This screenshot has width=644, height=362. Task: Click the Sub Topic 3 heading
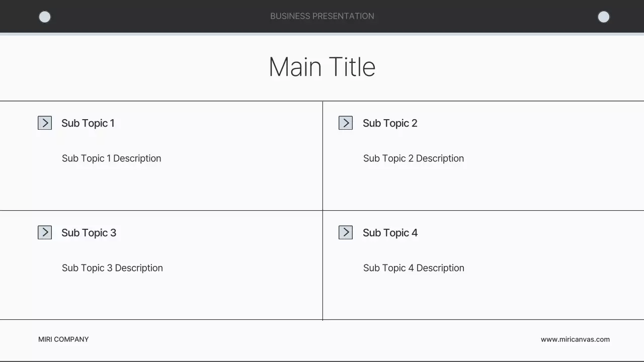[89, 233]
